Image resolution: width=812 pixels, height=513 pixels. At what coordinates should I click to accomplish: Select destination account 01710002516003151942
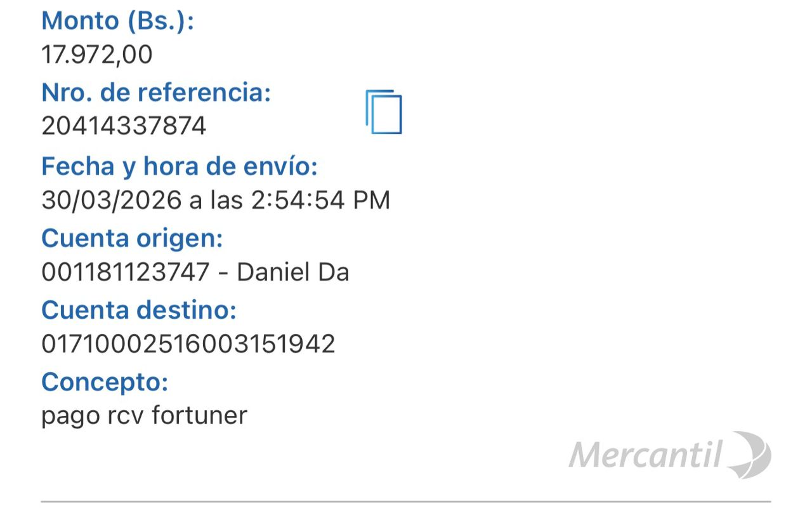(x=188, y=344)
